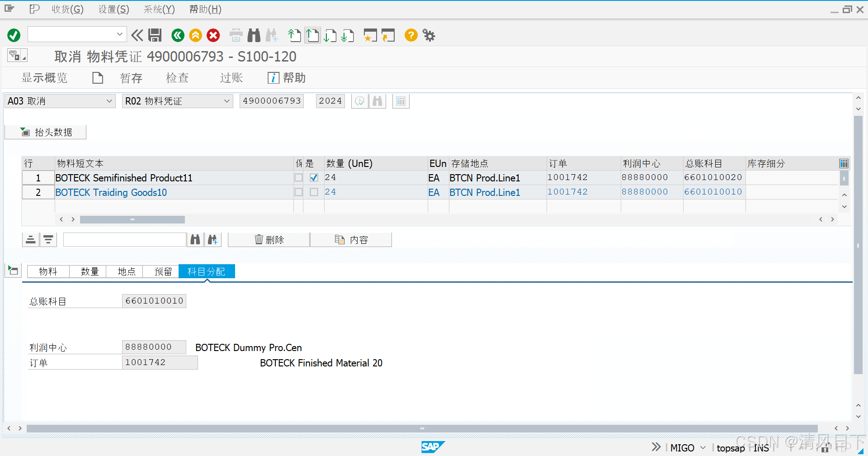Expand the status bar double-chevron
This screenshot has width=868, height=456.
pyautogui.click(x=656, y=447)
